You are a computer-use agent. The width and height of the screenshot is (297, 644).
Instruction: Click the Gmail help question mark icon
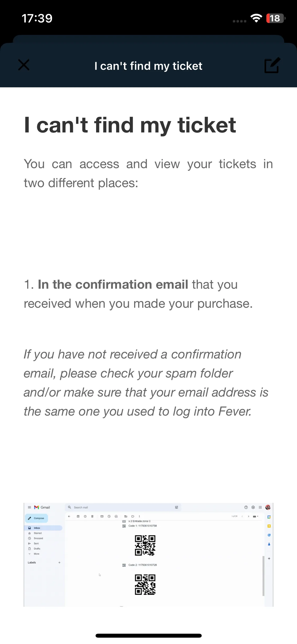pyautogui.click(x=246, y=507)
